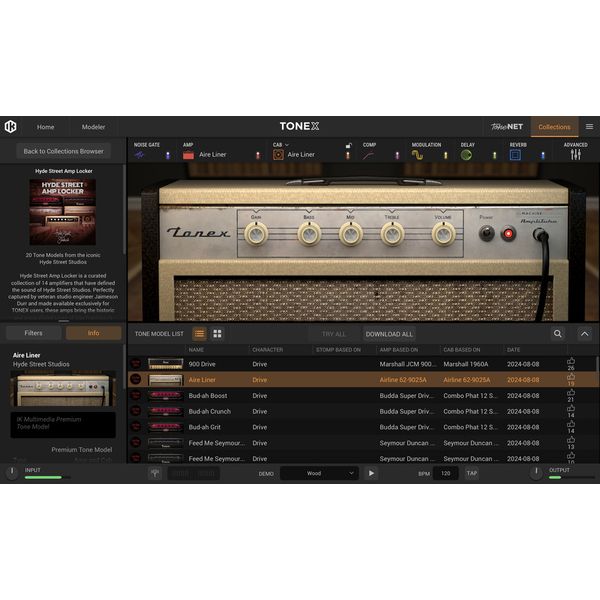Image resolution: width=600 pixels, height=600 pixels.
Task: Toggle Comp power LED switch
Action: (x=397, y=155)
